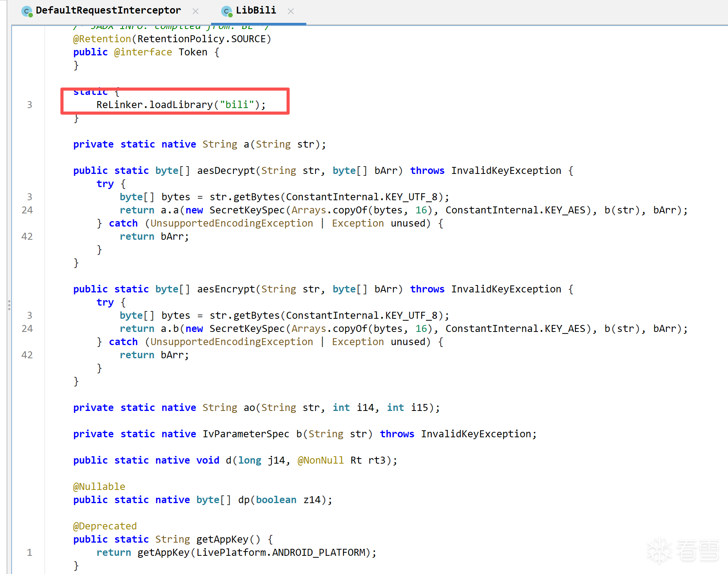This screenshot has width=728, height=574.
Task: Switch to the DefaultRequestInterceptor tab
Action: [x=108, y=10]
